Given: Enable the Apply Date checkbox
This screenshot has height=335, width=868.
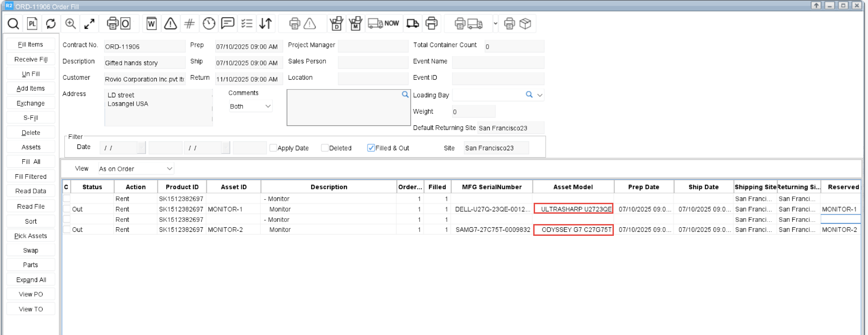Looking at the screenshot, I should click(273, 148).
